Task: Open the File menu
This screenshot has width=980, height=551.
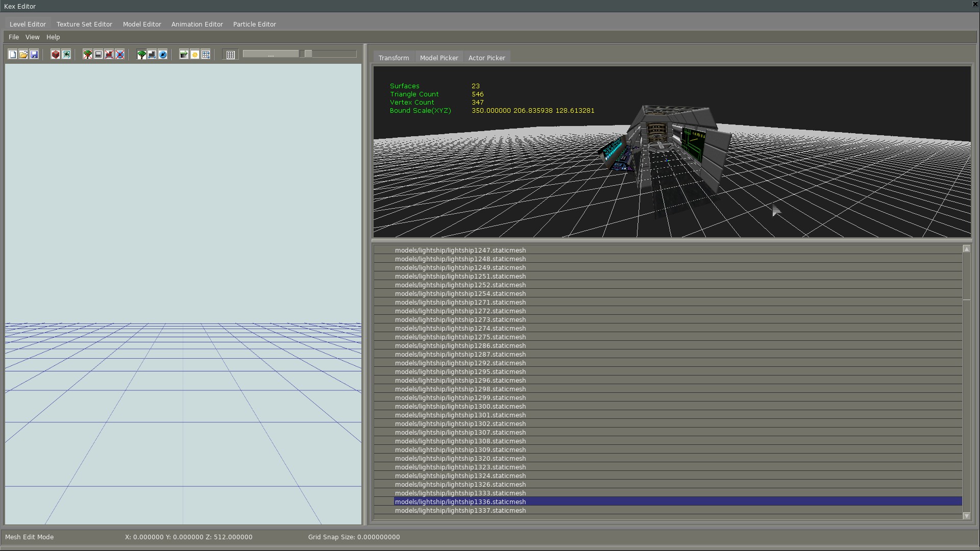Action: (x=14, y=37)
